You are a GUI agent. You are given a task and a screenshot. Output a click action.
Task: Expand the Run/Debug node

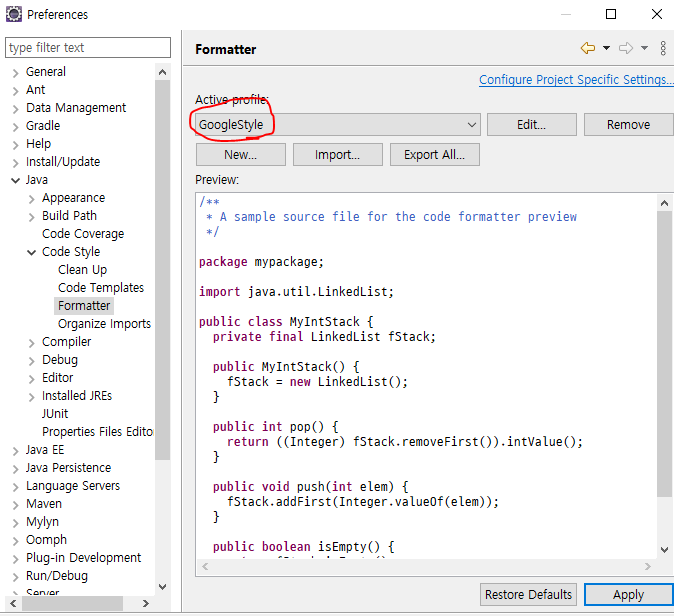coord(15,577)
